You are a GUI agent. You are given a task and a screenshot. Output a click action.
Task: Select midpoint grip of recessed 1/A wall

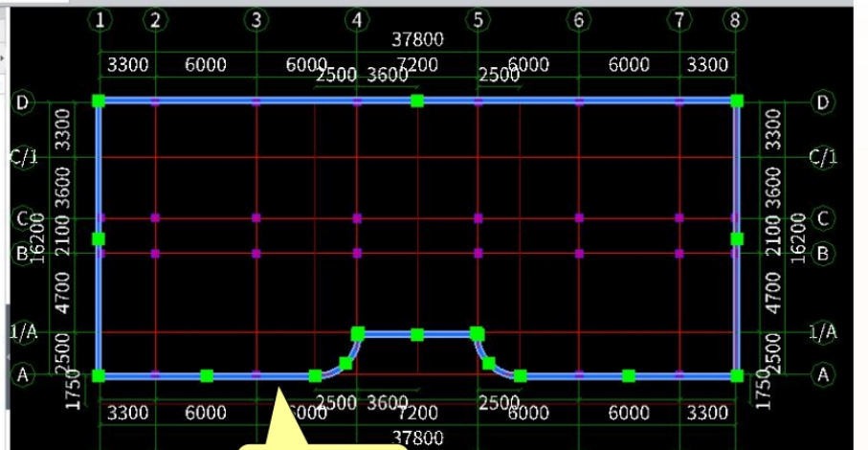coord(417,335)
